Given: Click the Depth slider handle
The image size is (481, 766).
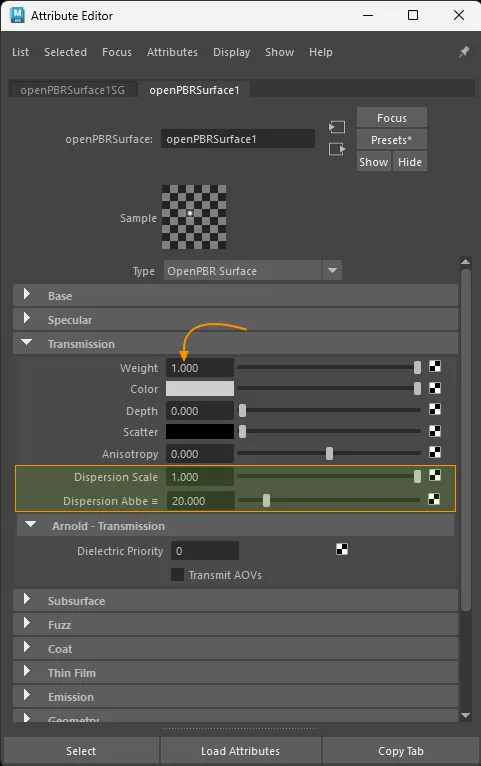Looking at the screenshot, I should [x=242, y=410].
